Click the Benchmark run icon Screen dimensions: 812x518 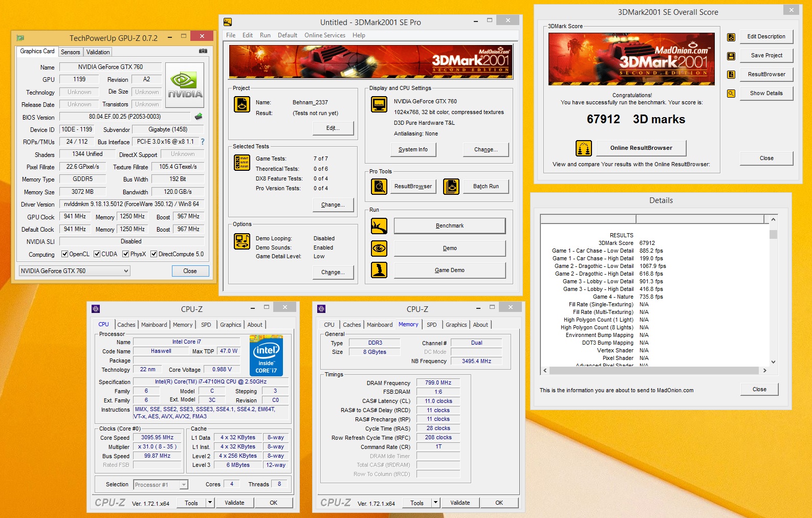pyautogui.click(x=379, y=226)
